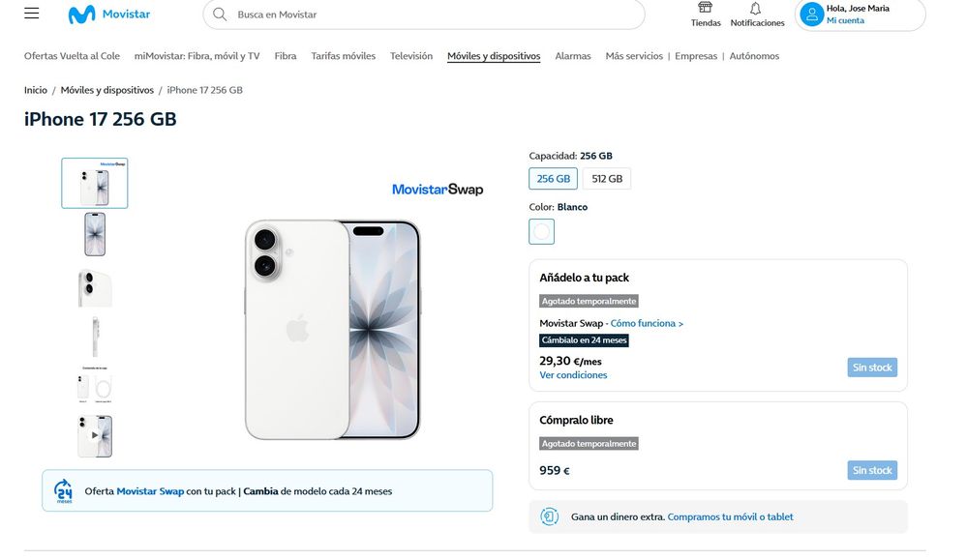The image size is (967, 560).
Task: Open the Móviles y dispositivos menu
Action: click(494, 56)
